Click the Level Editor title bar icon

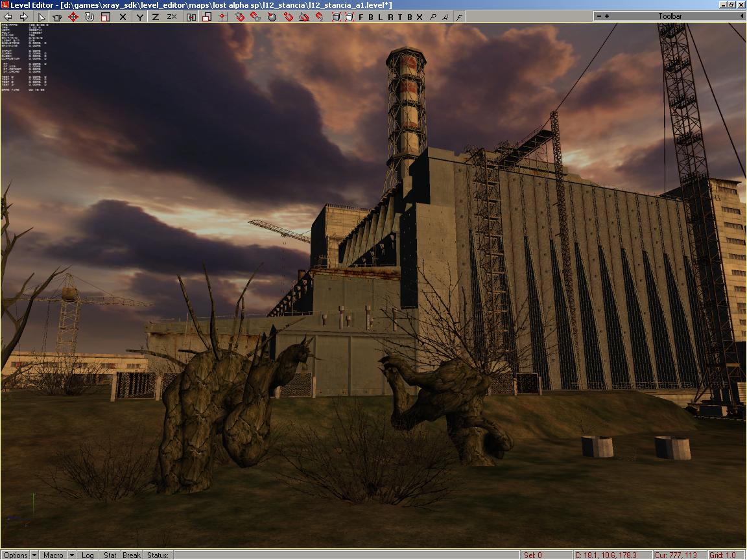pyautogui.click(x=5, y=5)
